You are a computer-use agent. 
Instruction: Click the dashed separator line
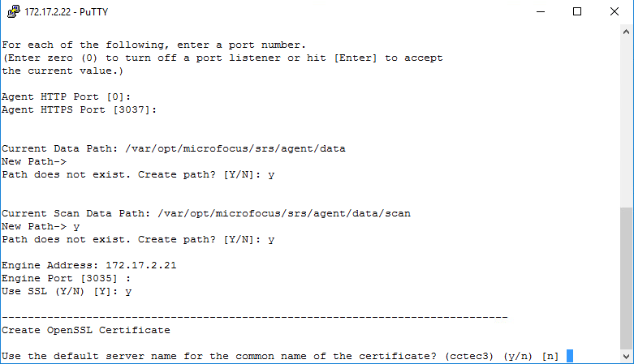pyautogui.click(x=254, y=316)
